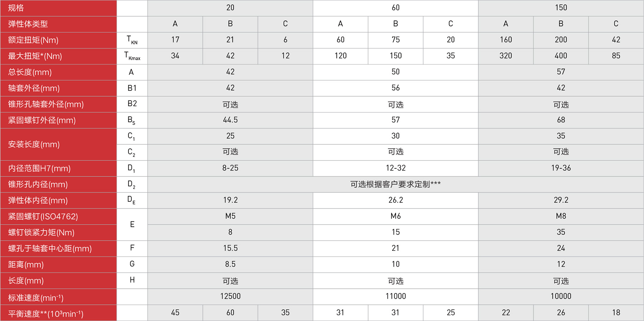This screenshot has height=321, width=644.
Task: Click the 可选根据客户要求定制*** cell
Action: [x=395, y=185]
